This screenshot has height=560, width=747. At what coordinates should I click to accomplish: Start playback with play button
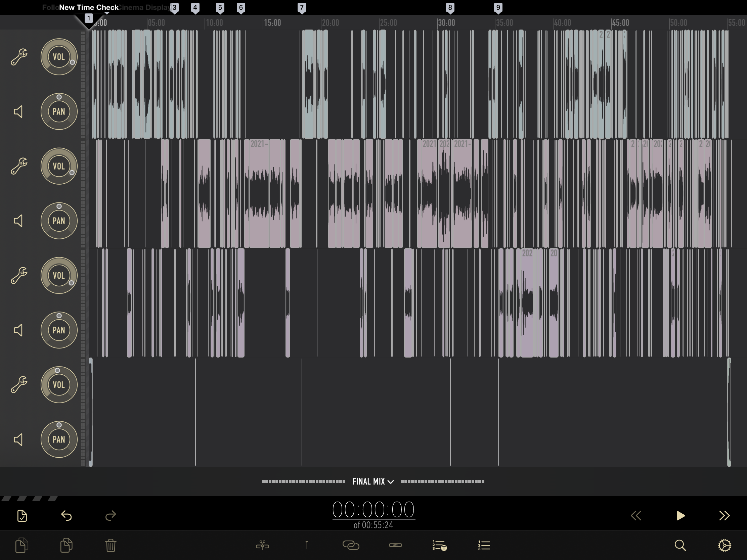tap(681, 516)
